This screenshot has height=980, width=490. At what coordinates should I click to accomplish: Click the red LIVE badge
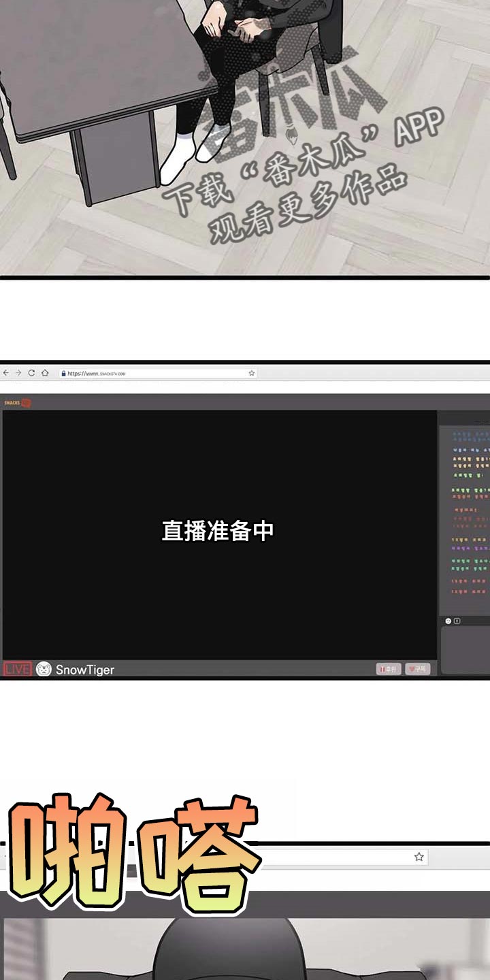pyautogui.click(x=17, y=669)
